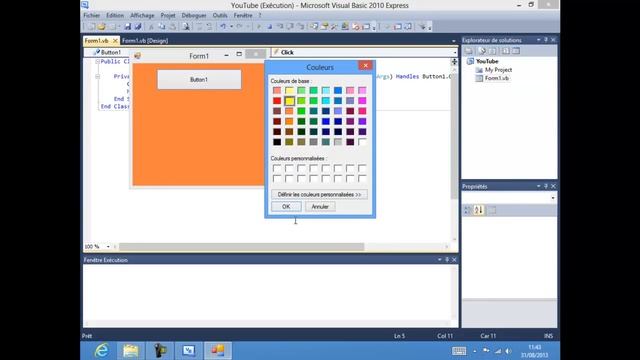The width and height of the screenshot is (640, 360).
Task: Toggle auto-hide pin on Propriétés panel
Action: click(x=546, y=186)
